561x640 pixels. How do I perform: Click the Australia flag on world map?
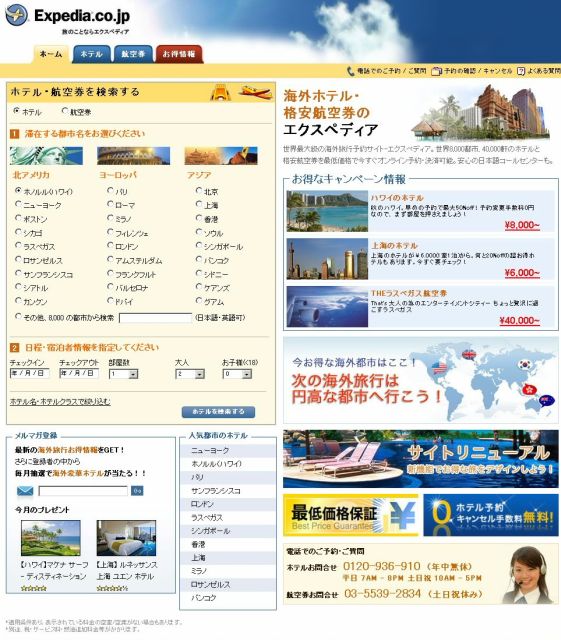(x=547, y=400)
